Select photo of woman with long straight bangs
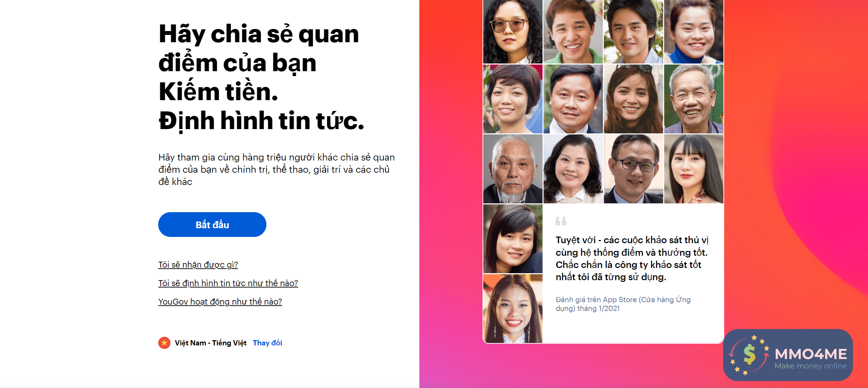This screenshot has height=388, width=868. (x=694, y=169)
